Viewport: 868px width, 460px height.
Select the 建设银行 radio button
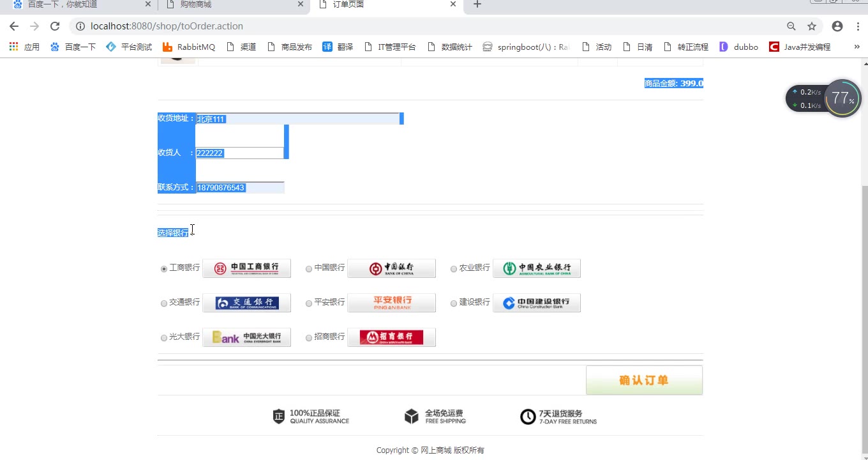tap(454, 303)
